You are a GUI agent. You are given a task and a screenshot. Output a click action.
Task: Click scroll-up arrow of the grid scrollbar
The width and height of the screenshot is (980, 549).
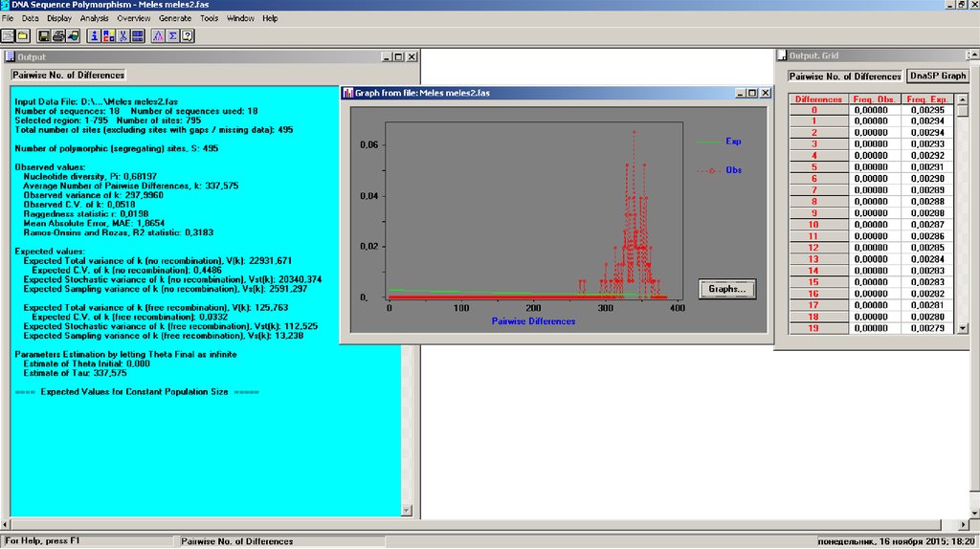tap(962, 99)
